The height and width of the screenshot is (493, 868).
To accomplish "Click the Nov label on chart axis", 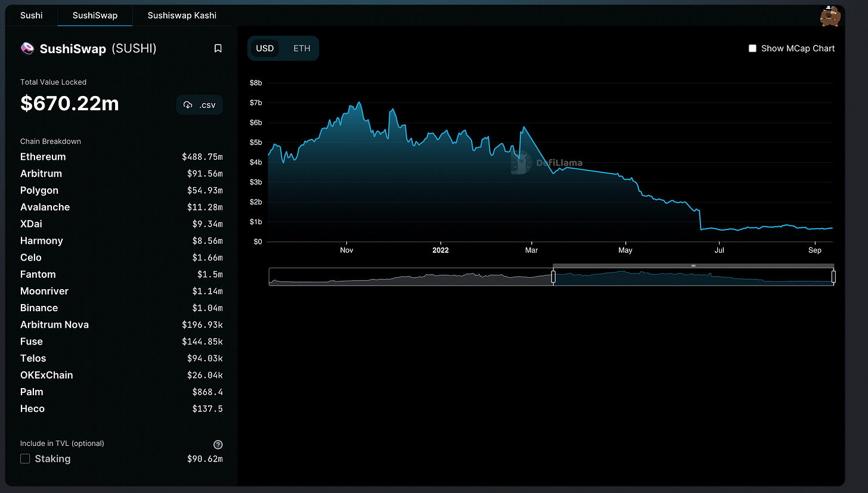I will pos(346,250).
